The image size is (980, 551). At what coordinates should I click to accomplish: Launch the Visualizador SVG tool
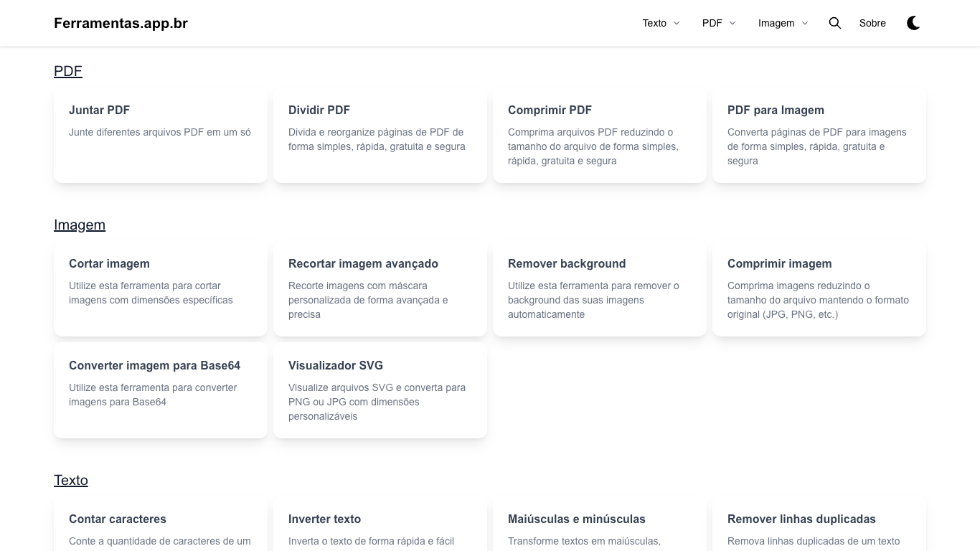[x=380, y=391]
